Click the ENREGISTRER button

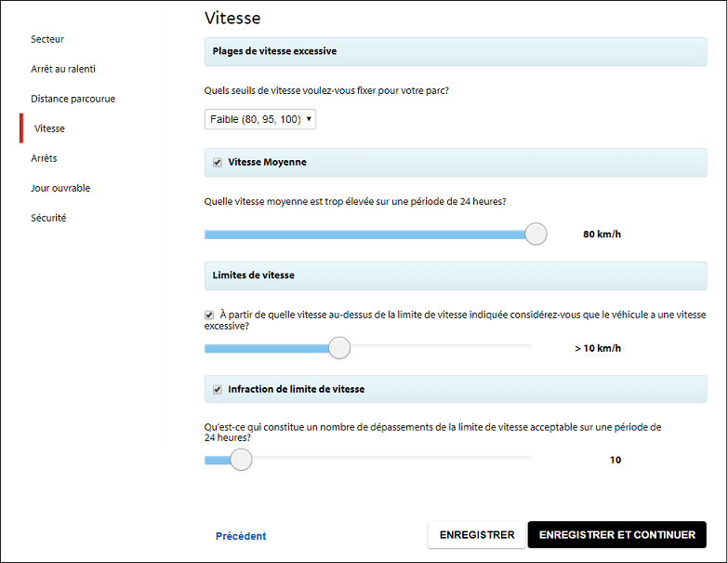coord(477,535)
